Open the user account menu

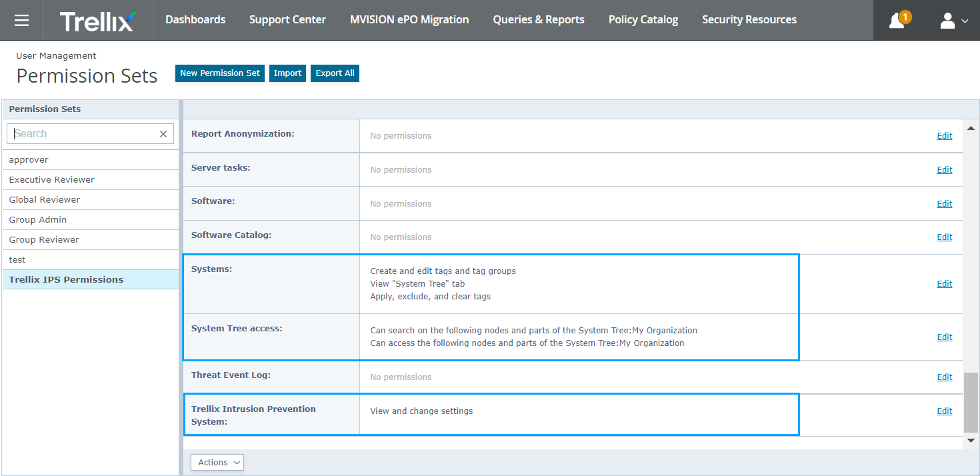(954, 21)
